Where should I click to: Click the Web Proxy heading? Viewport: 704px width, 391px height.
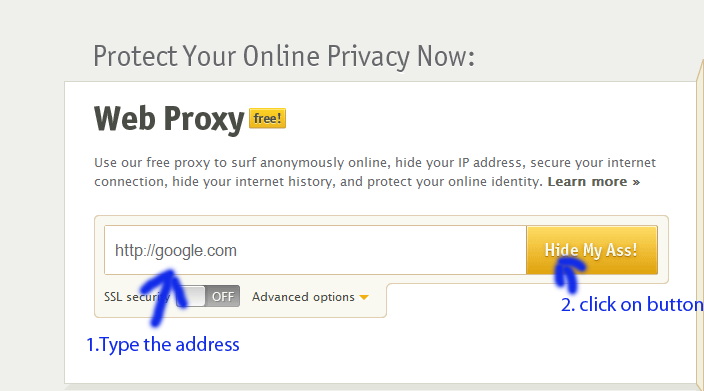tap(169, 119)
